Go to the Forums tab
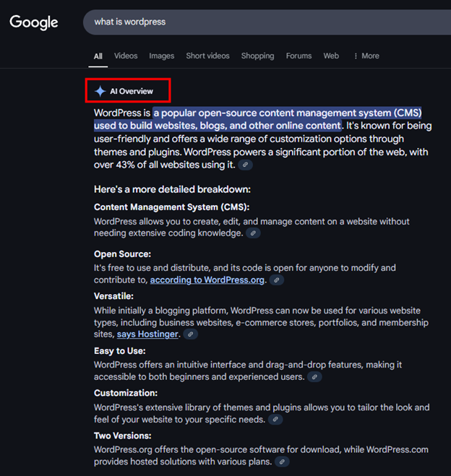Viewport: 451px width, 476px height. pos(298,56)
